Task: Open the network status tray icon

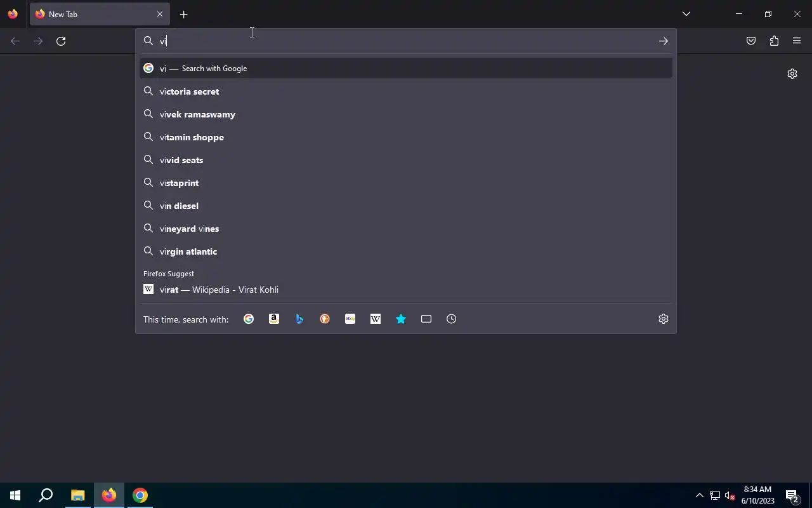Action: coord(715,495)
